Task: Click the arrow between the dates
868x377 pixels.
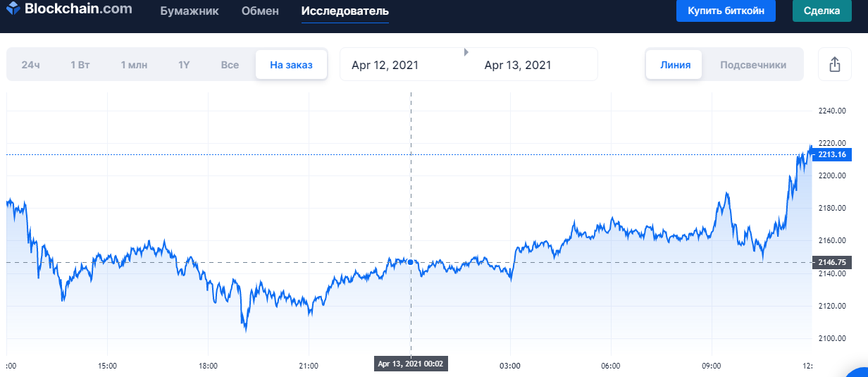Action: point(466,52)
